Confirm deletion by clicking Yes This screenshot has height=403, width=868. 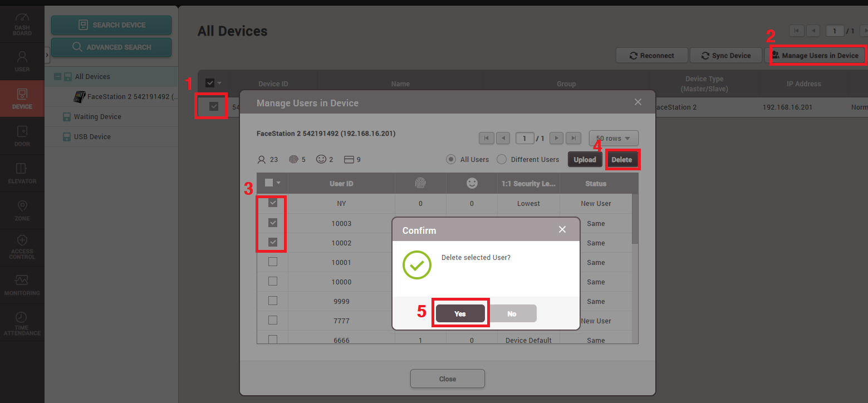coord(460,313)
